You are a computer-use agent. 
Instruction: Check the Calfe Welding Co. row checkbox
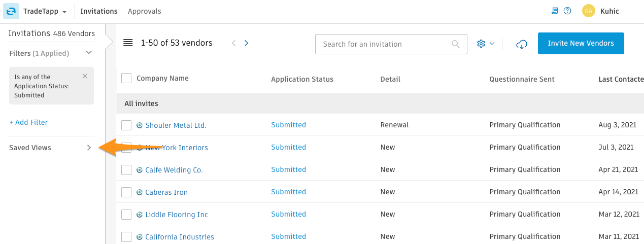[x=126, y=170]
